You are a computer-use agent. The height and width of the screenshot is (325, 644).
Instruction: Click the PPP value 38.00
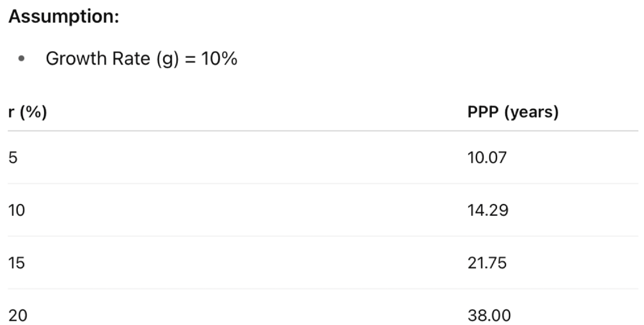click(x=489, y=316)
